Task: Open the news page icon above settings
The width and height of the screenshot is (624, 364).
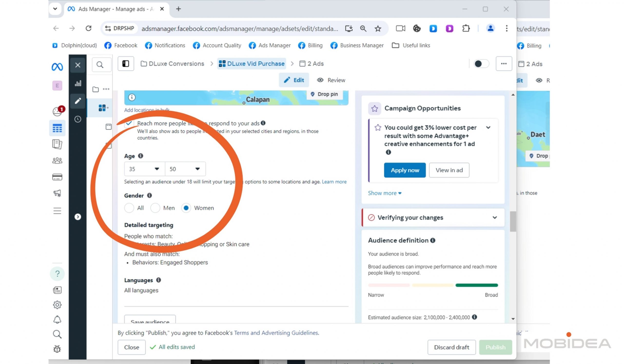Action: coord(57,290)
